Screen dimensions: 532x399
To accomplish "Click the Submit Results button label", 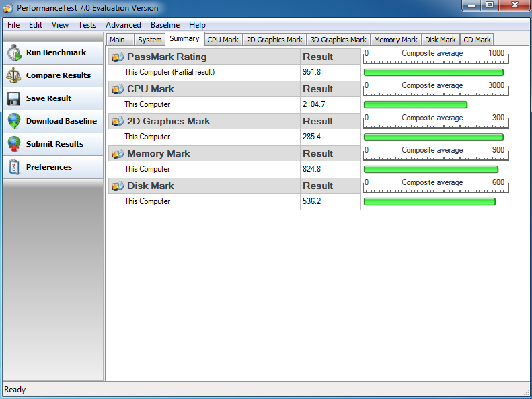I will coord(54,144).
